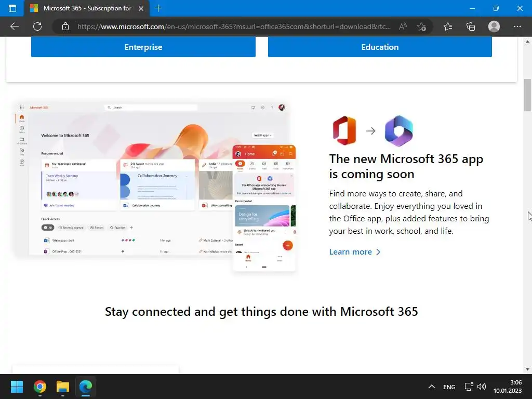Image resolution: width=532 pixels, height=399 pixels.
Task: Open the tab actions menu icon
Action: (x=12, y=8)
